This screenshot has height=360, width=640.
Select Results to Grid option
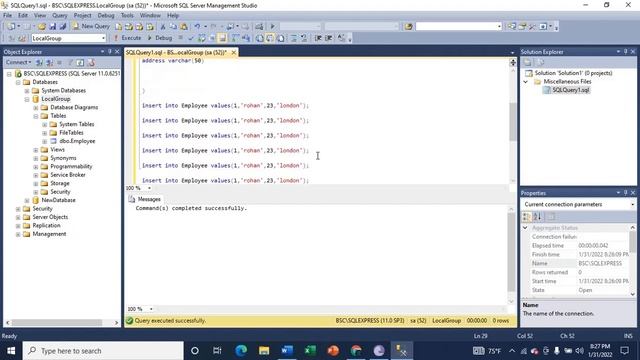tap(270, 38)
